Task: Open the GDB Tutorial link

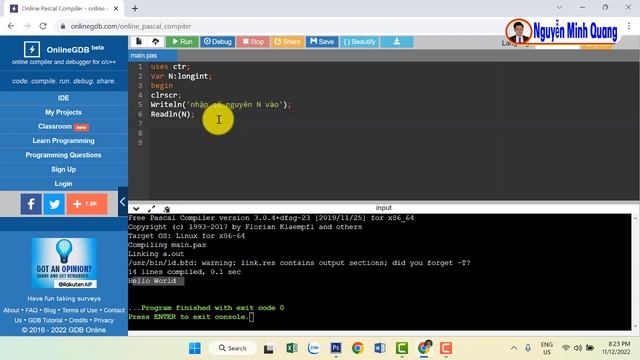Action: tap(45, 320)
